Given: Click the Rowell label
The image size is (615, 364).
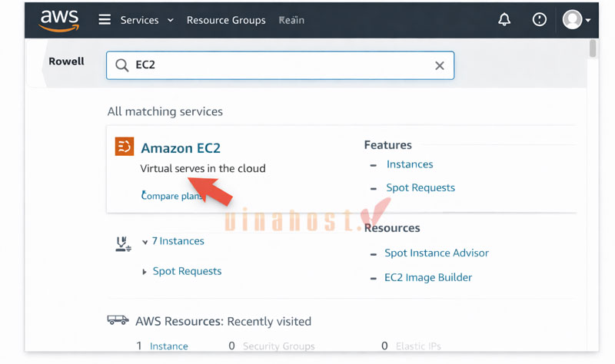Looking at the screenshot, I should pos(66,61).
